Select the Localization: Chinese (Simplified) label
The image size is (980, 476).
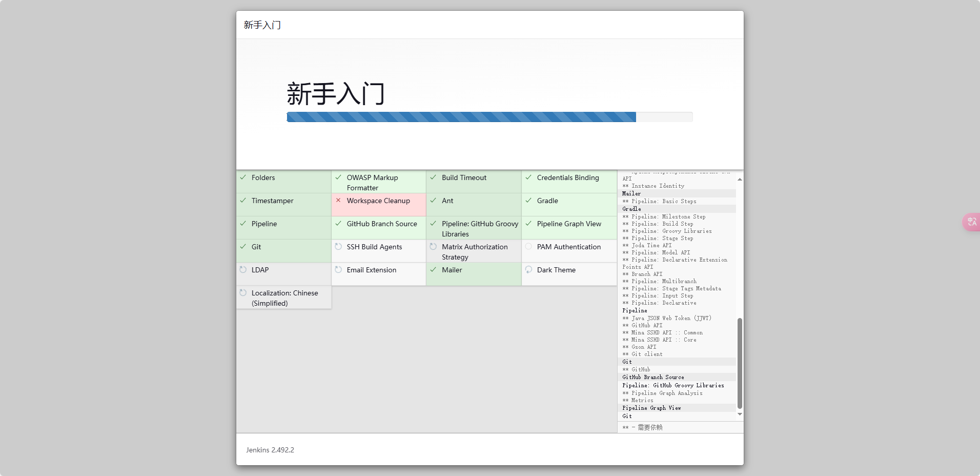tap(285, 298)
